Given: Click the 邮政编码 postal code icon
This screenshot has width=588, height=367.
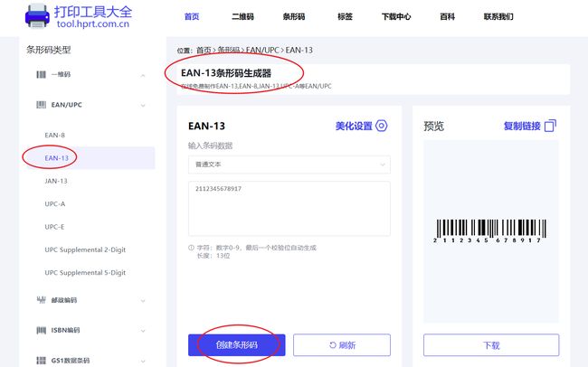Looking at the screenshot, I should point(41,299).
